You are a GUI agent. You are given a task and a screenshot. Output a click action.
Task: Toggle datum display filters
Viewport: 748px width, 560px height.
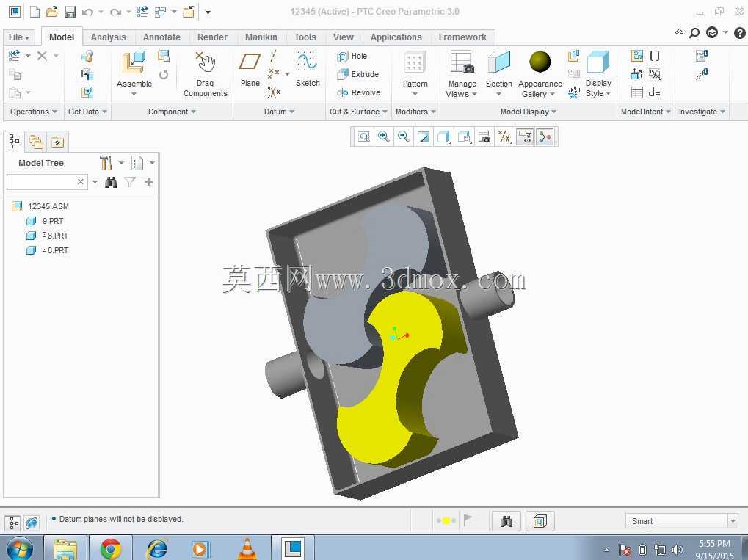[505, 137]
